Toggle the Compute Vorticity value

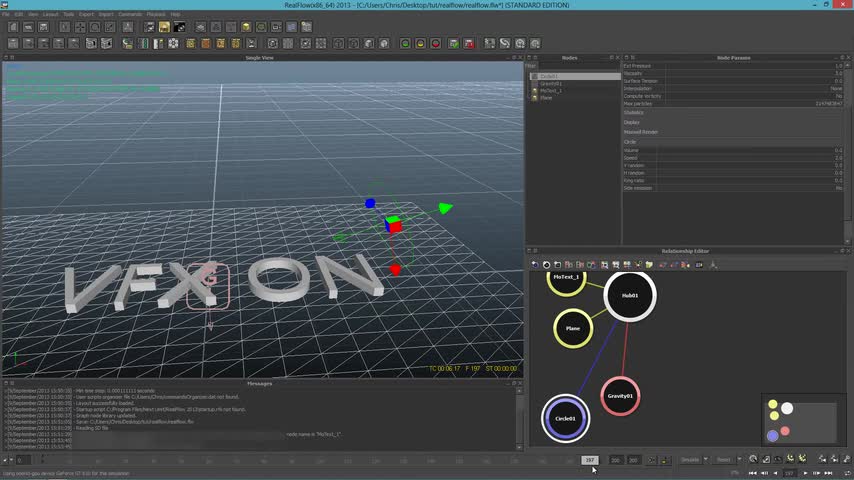(x=838, y=96)
